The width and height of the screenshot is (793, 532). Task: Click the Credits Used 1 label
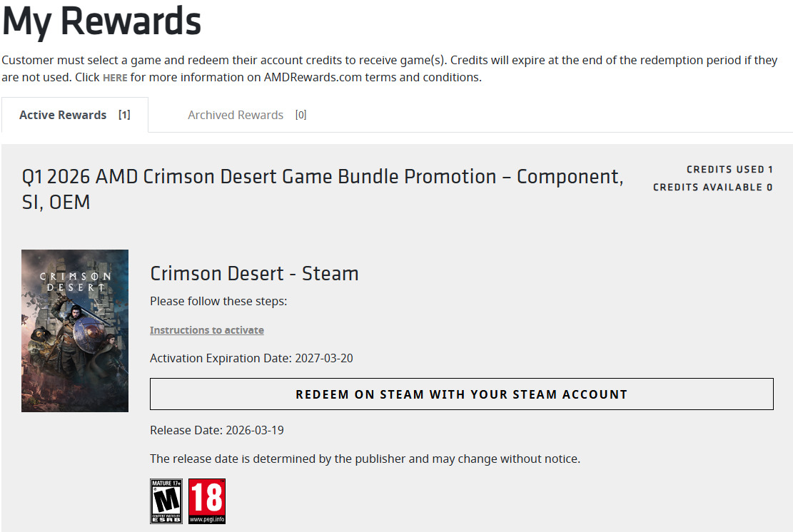click(729, 170)
